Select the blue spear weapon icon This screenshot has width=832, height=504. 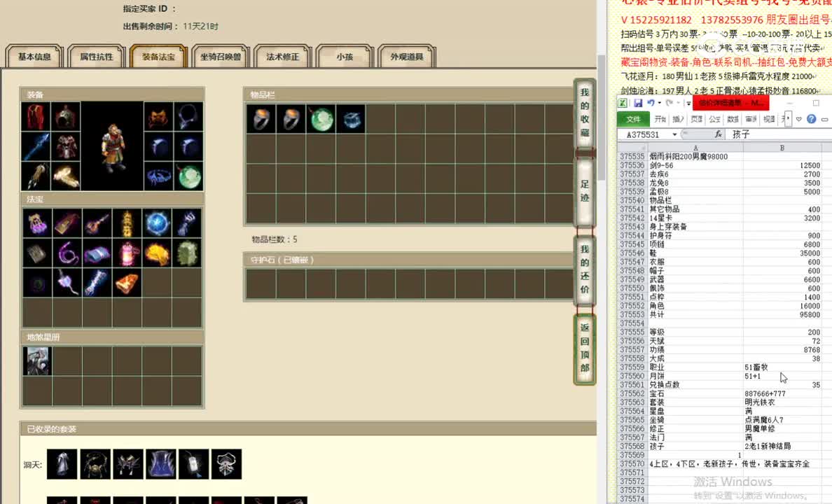click(x=36, y=146)
